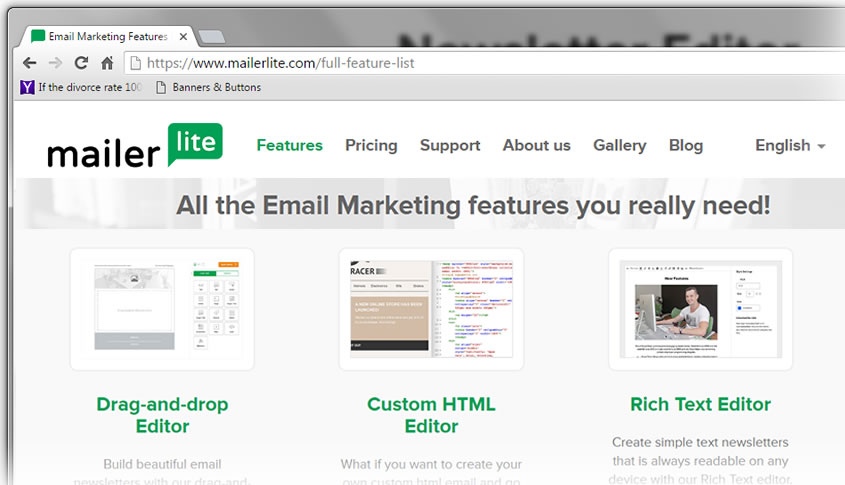Open the Pricing page
The image size is (845, 485).
[371, 146]
